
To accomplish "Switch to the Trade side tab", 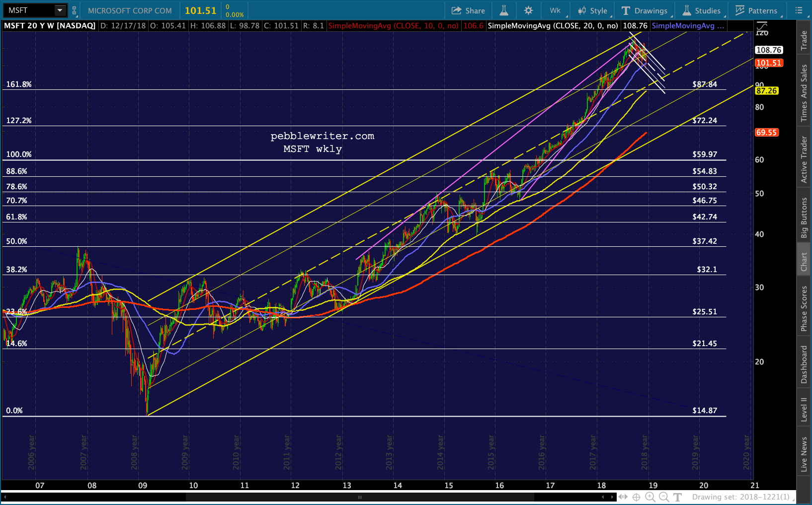I will [804, 40].
